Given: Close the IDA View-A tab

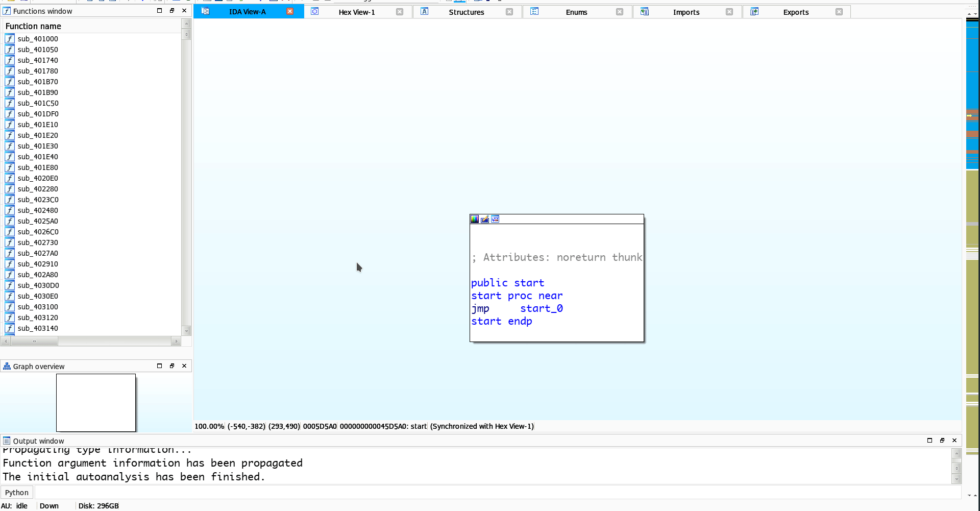Looking at the screenshot, I should tap(290, 12).
